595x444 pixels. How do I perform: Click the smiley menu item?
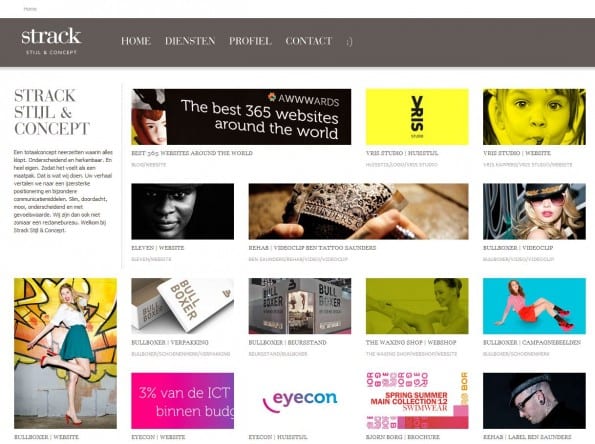pyautogui.click(x=349, y=41)
